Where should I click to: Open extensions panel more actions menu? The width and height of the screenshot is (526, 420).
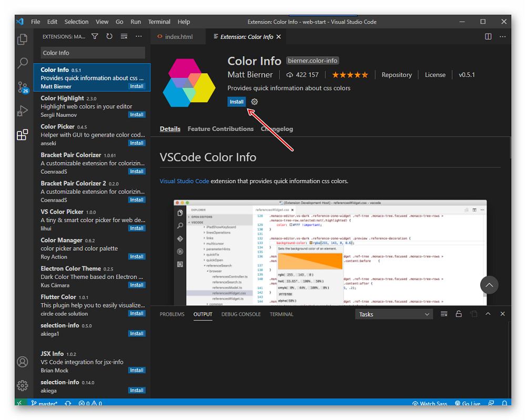click(x=138, y=36)
